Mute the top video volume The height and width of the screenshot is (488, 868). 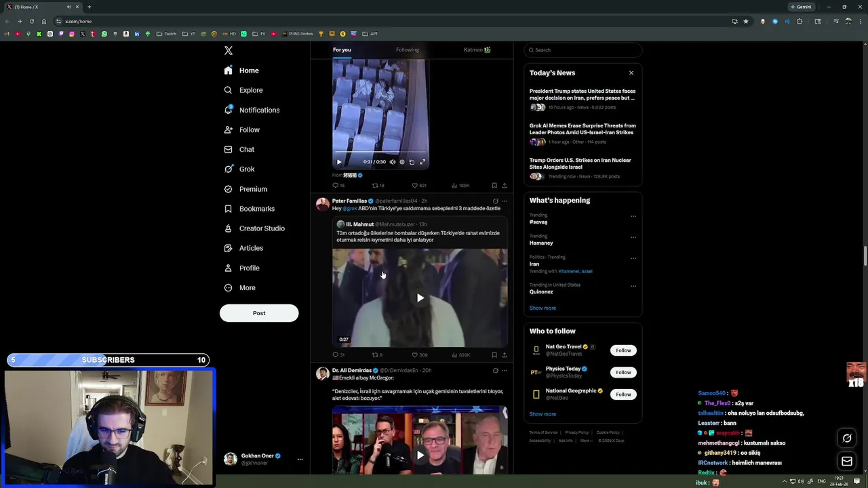(392, 162)
